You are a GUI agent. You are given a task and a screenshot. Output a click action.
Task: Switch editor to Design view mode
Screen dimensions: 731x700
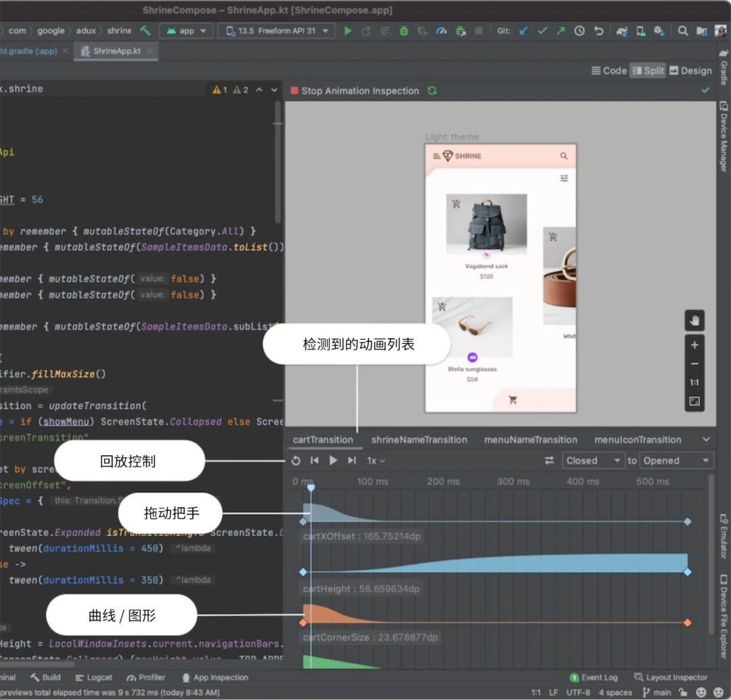pyautogui.click(x=690, y=70)
